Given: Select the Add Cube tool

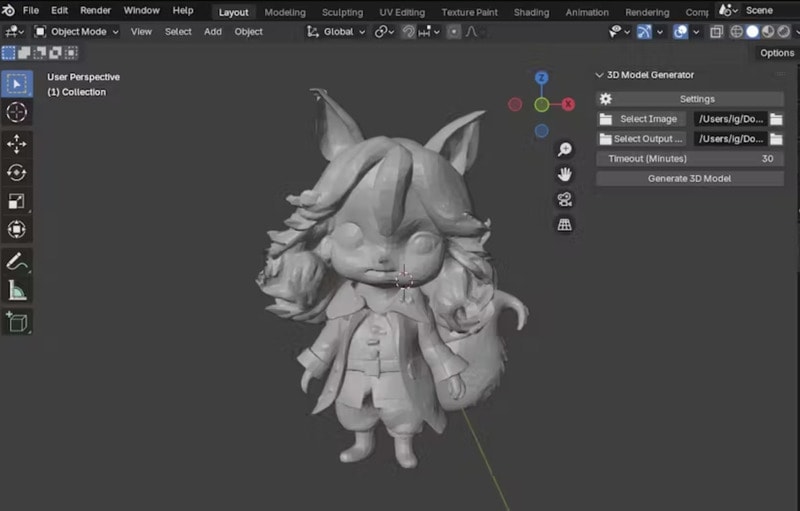Looking at the screenshot, I should click(16, 321).
